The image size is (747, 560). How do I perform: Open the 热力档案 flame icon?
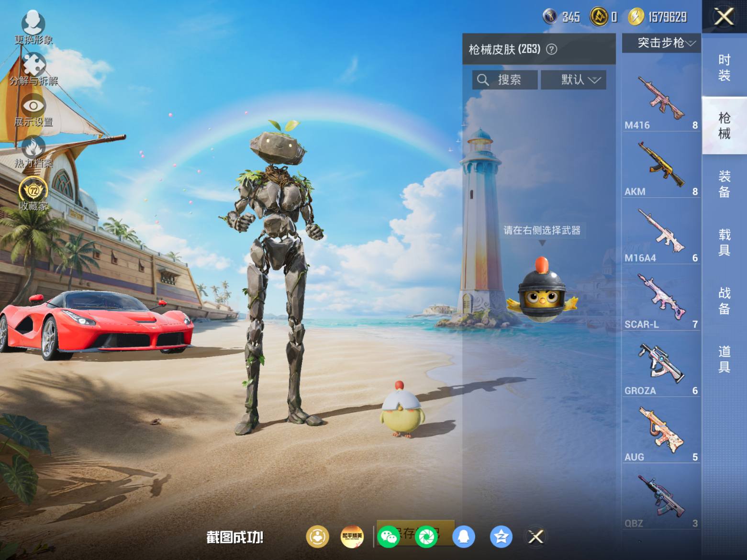[33, 152]
